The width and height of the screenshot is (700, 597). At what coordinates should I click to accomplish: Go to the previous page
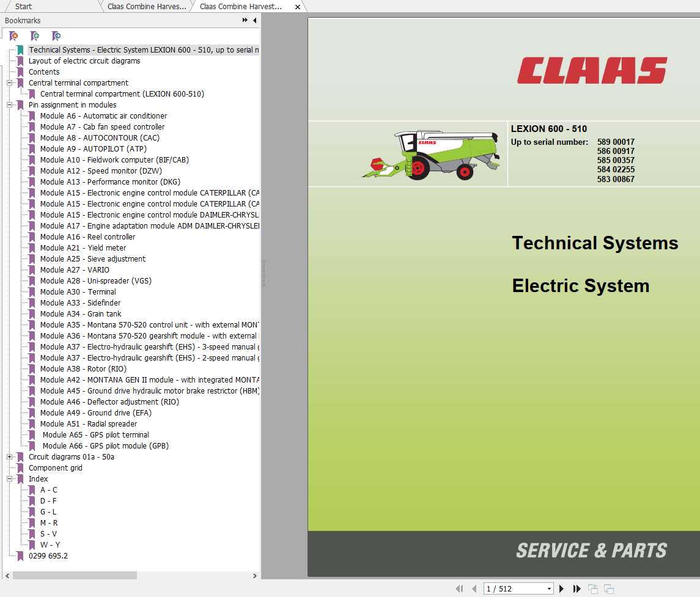pos(474,588)
